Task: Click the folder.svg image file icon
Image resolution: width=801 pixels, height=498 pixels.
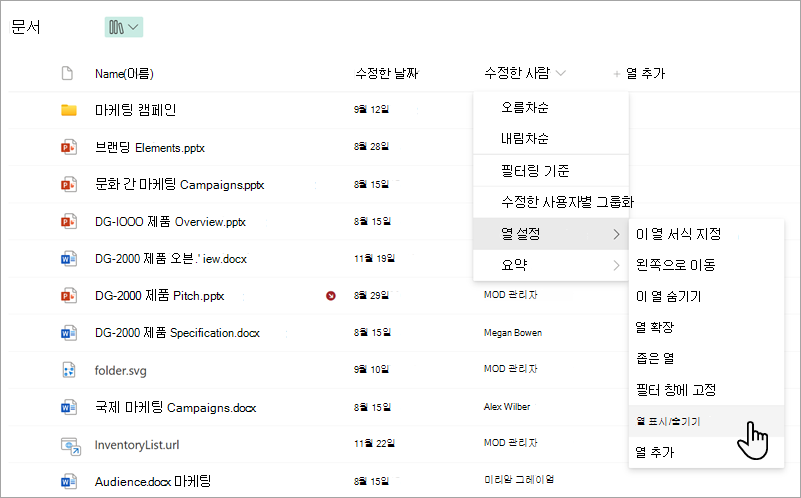Action: pos(69,370)
